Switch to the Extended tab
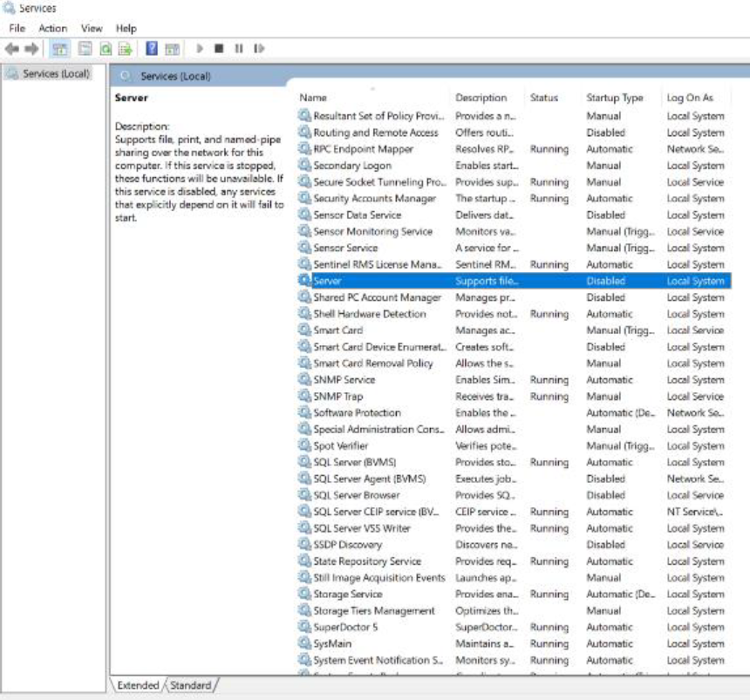This screenshot has height=700, width=750. pyautogui.click(x=138, y=685)
